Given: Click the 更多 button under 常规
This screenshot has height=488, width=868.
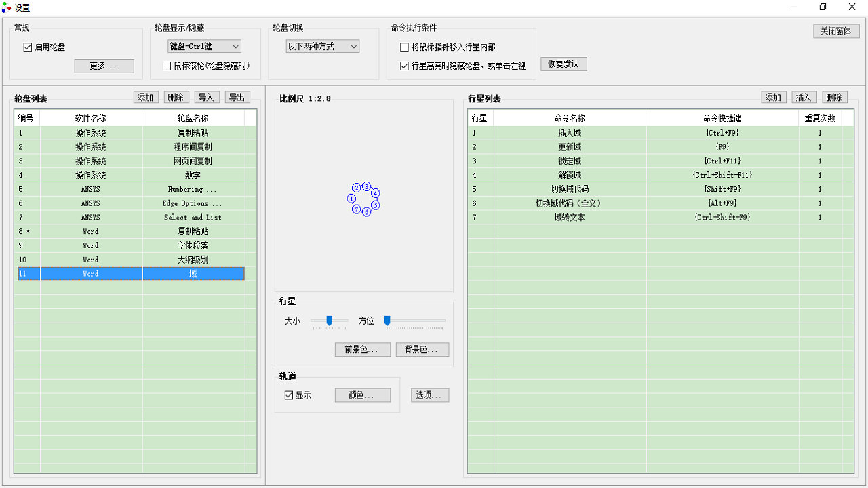Looking at the screenshot, I should [x=104, y=66].
